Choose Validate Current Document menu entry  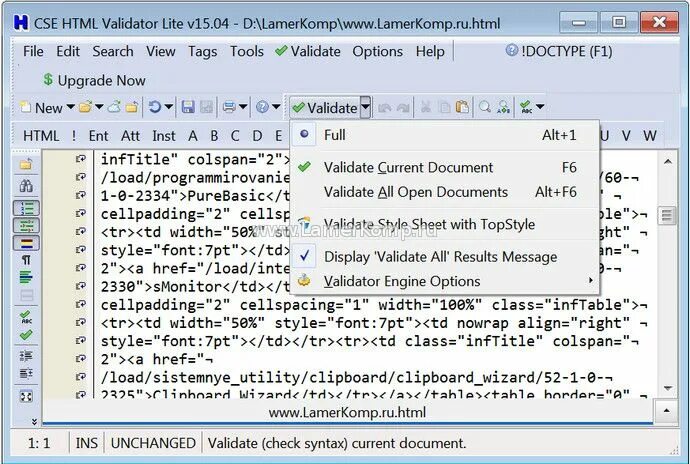[445, 167]
